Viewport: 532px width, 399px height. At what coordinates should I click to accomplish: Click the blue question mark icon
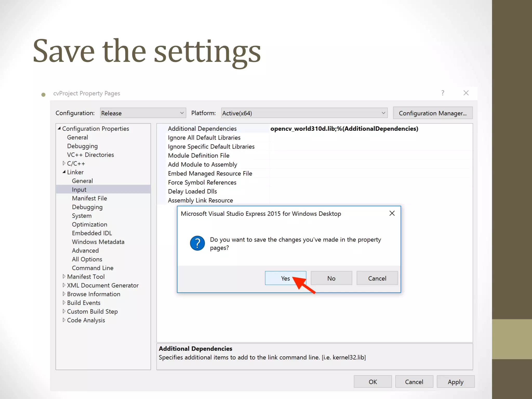point(197,243)
